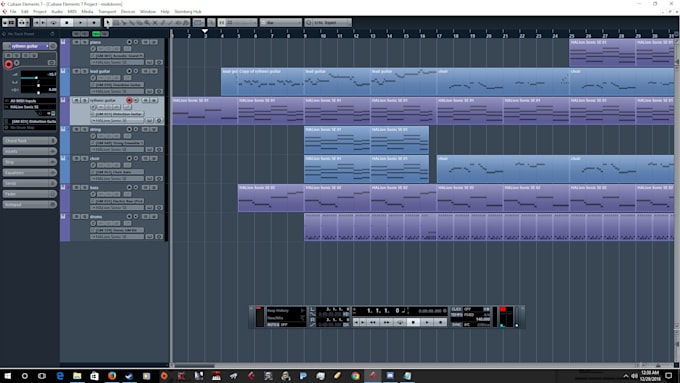The height and width of the screenshot is (383, 680).
Task: Click inspector record-enable red button
Action: point(9,64)
